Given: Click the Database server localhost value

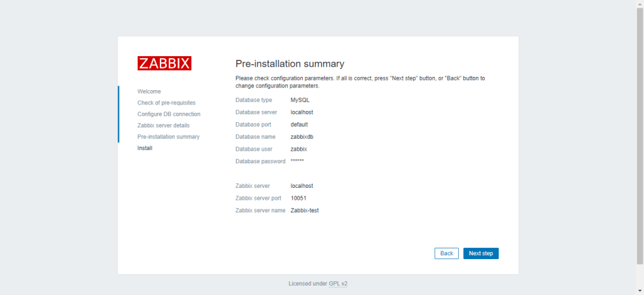Looking at the screenshot, I should pos(302,112).
